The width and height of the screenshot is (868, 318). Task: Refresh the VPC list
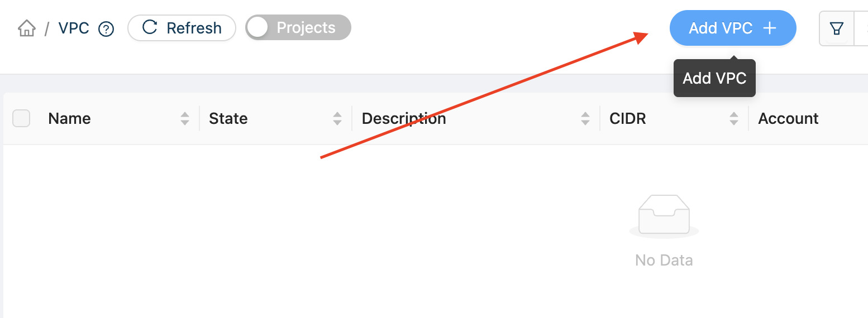click(182, 28)
